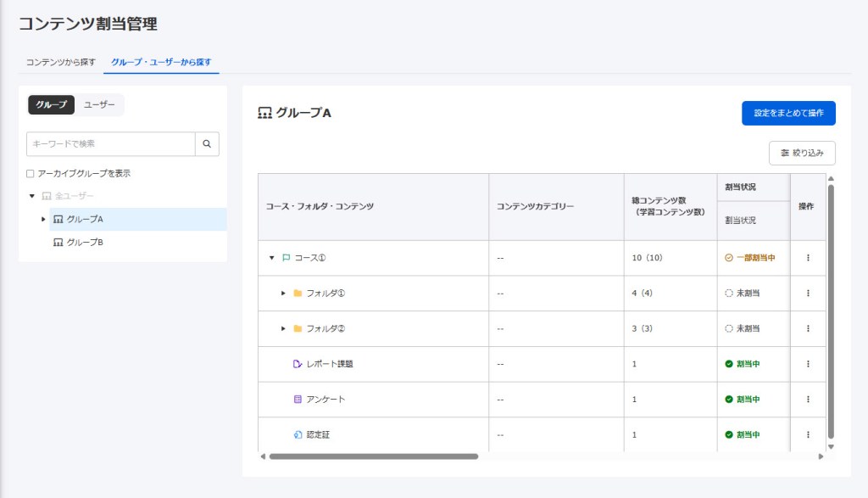Click the キーワードで検索 input field
The image size is (868, 498).
[x=111, y=144]
